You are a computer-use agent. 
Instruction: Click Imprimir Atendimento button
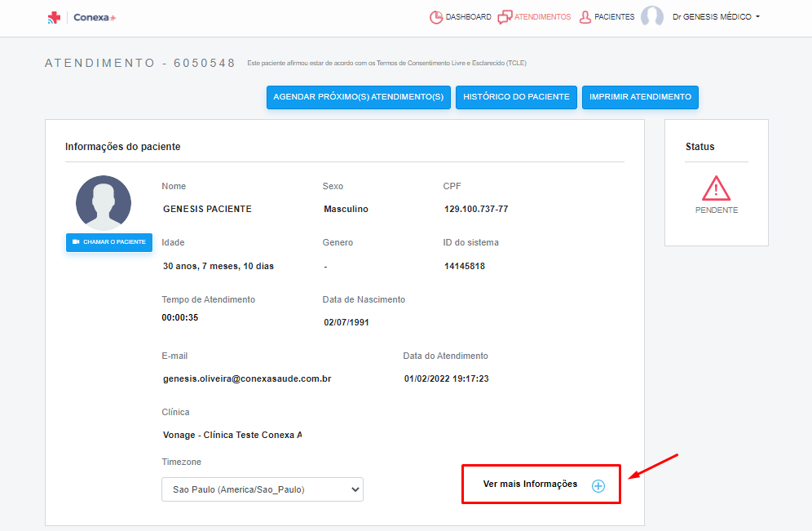(x=640, y=97)
